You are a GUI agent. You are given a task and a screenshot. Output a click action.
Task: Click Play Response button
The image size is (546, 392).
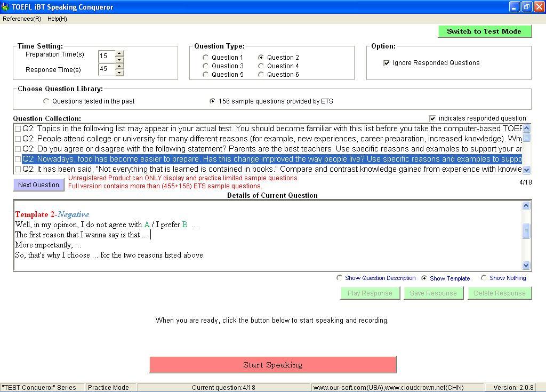(370, 293)
